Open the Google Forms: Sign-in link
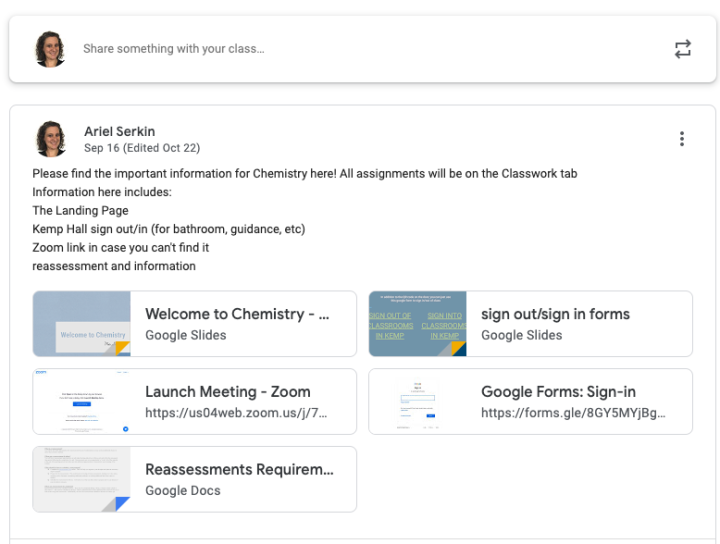 pyautogui.click(x=530, y=402)
